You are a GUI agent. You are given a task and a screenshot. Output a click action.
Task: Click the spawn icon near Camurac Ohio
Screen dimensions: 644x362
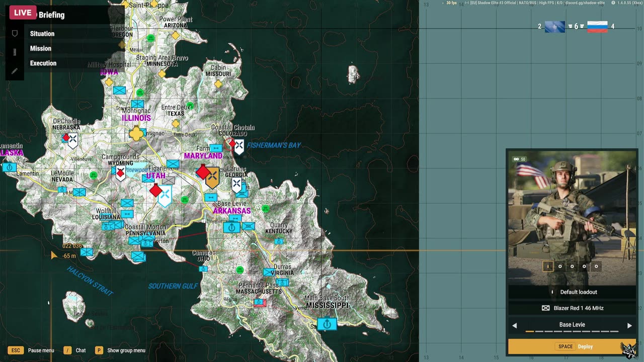coord(203,269)
